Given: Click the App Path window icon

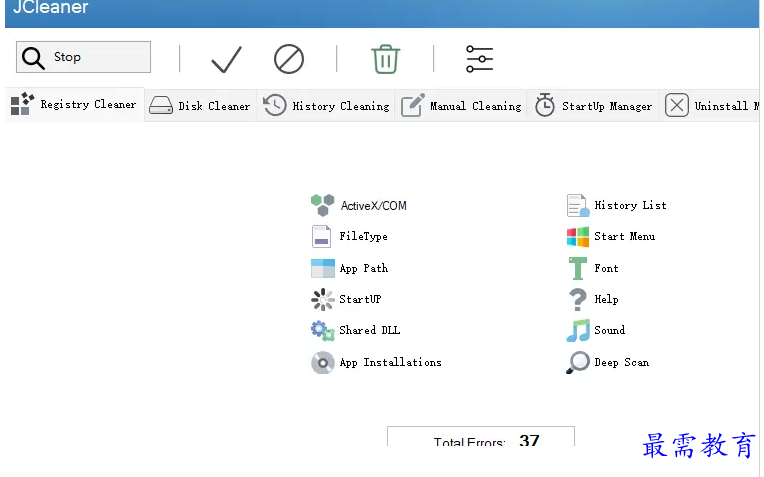Looking at the screenshot, I should pyautogui.click(x=323, y=268).
